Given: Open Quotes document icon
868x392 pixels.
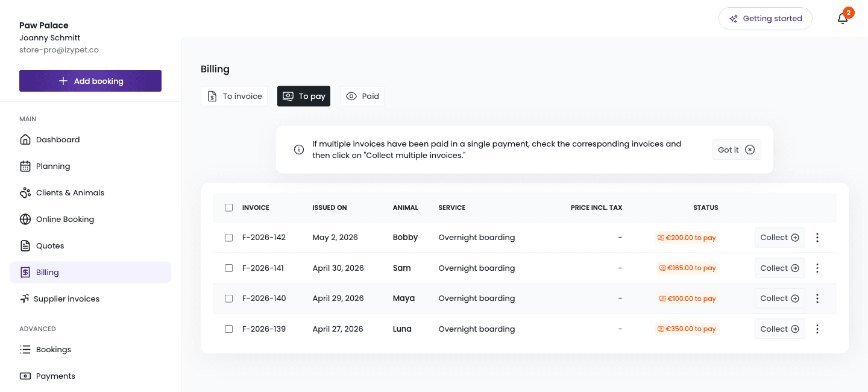Looking at the screenshot, I should 25,246.
